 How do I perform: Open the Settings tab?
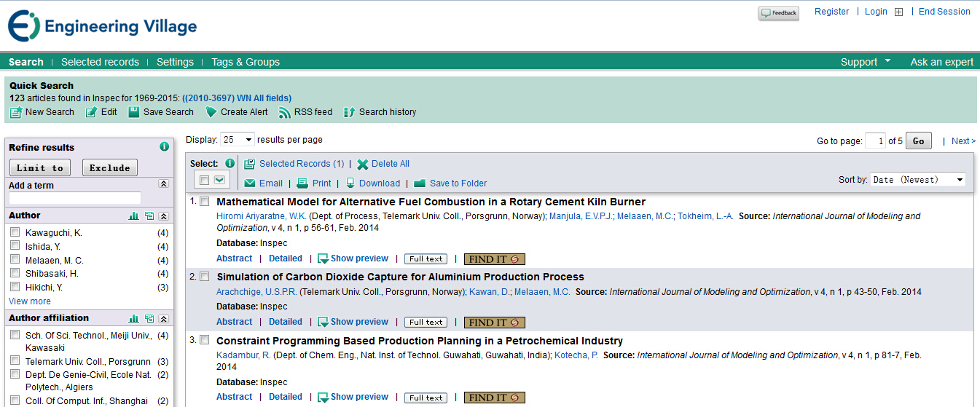(x=175, y=62)
